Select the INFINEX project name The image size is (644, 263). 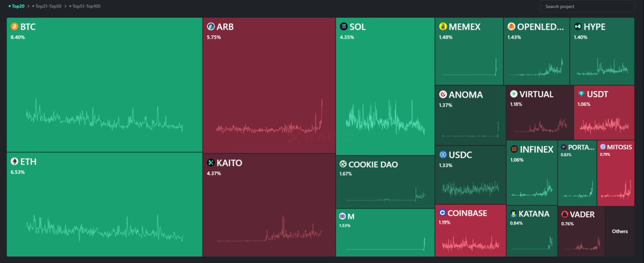tap(537, 149)
